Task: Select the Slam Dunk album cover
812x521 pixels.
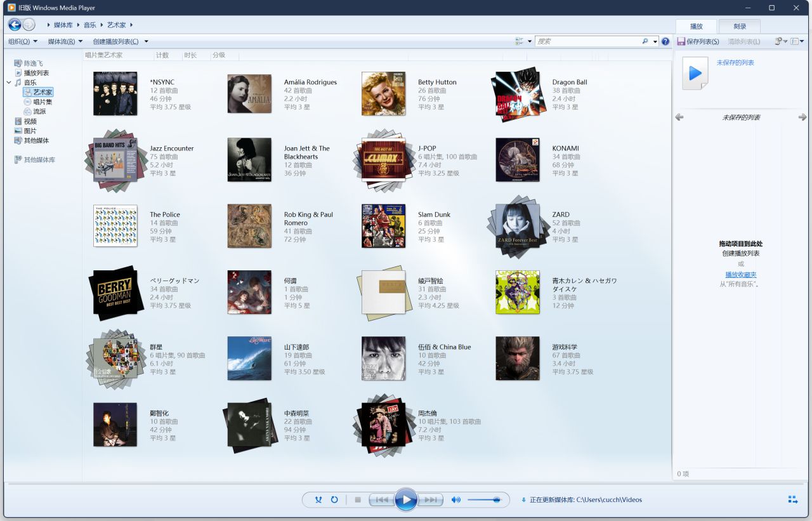Action: click(383, 226)
